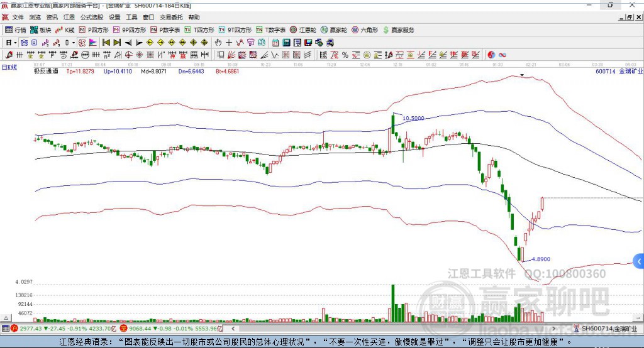Open the P数字表 tool
This screenshot has width=644, height=348.
[165, 30]
